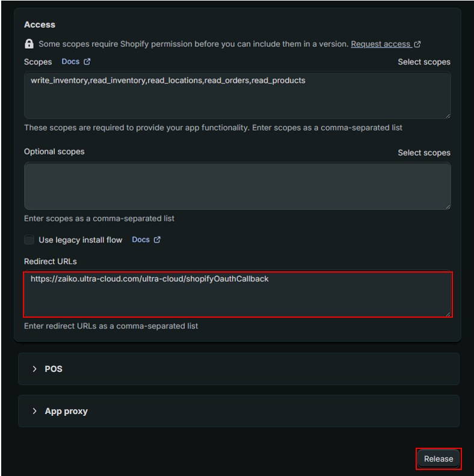Click external-link icon after Request access
This screenshot has height=476, width=474.
pyautogui.click(x=417, y=44)
